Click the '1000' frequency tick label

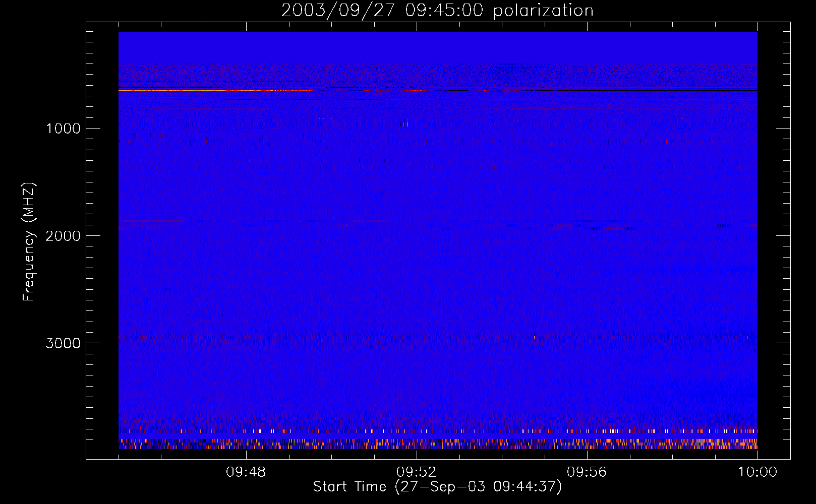pyautogui.click(x=64, y=129)
